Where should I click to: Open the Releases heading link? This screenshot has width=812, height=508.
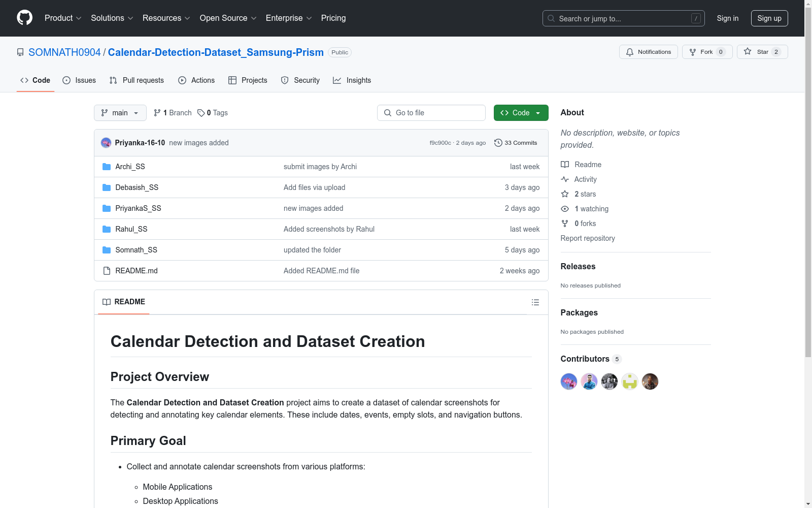coord(578,266)
